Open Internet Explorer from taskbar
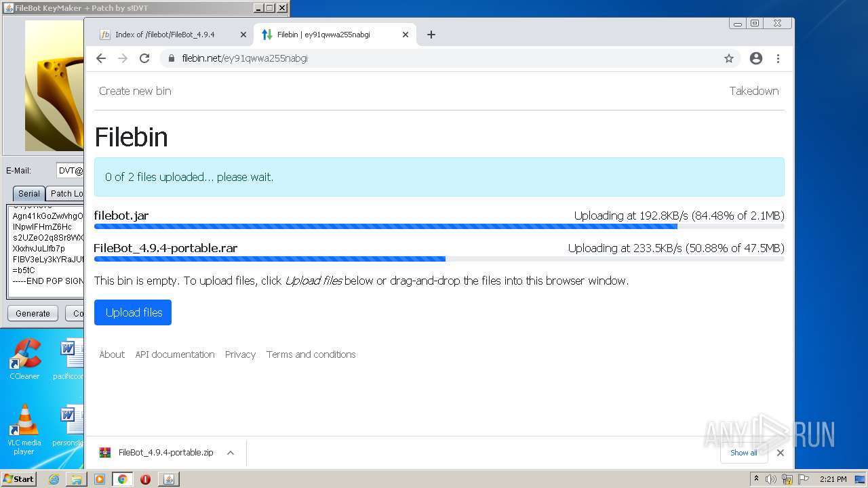The height and width of the screenshot is (488, 868). coord(54,479)
